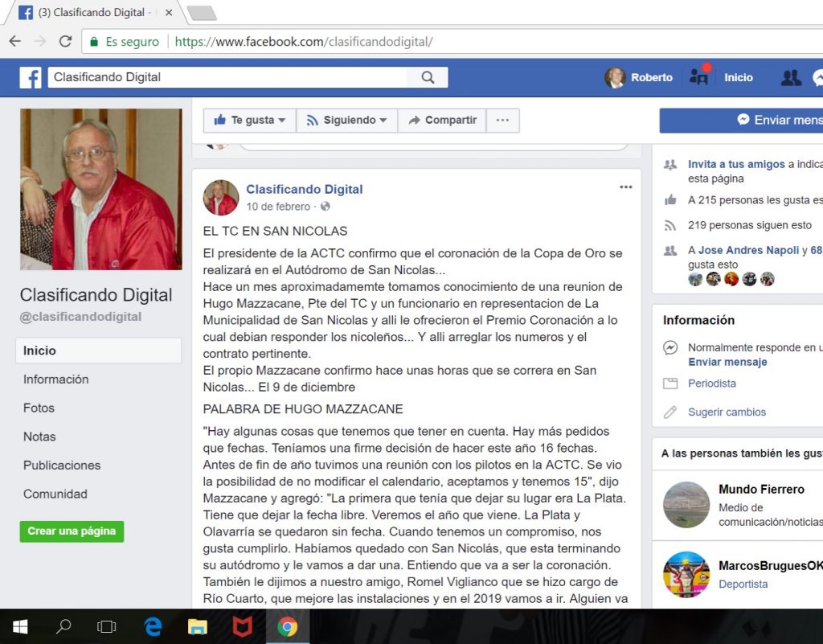Click the Periodista category link
Screen dimensions: 823x644
[x=712, y=384]
